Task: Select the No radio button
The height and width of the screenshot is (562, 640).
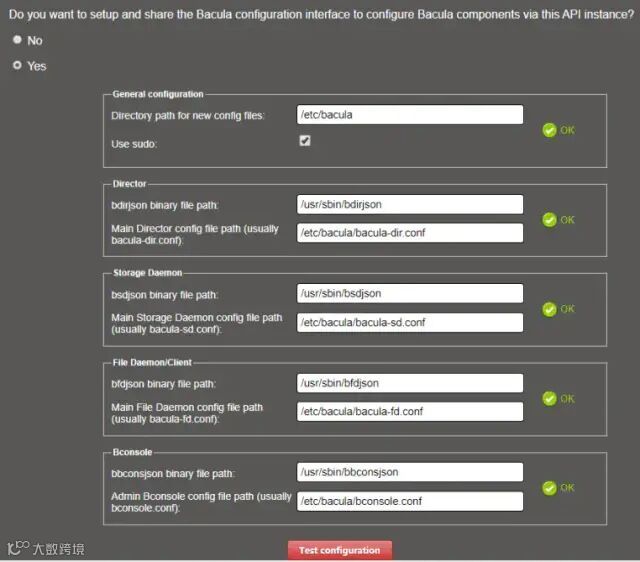Action: tap(17, 40)
